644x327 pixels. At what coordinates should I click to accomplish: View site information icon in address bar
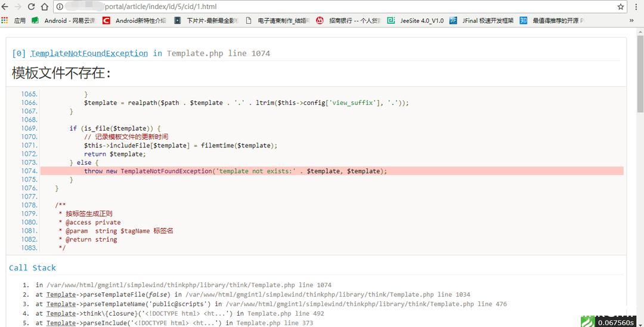tap(60, 7)
